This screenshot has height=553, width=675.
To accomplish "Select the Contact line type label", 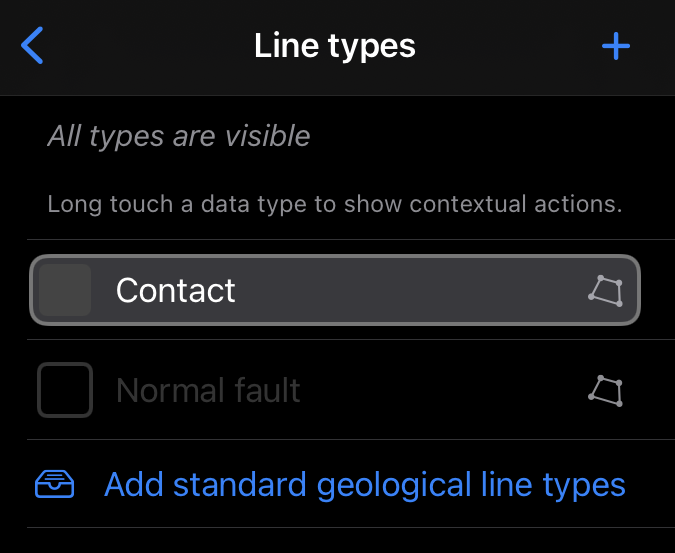I will click(x=176, y=291).
